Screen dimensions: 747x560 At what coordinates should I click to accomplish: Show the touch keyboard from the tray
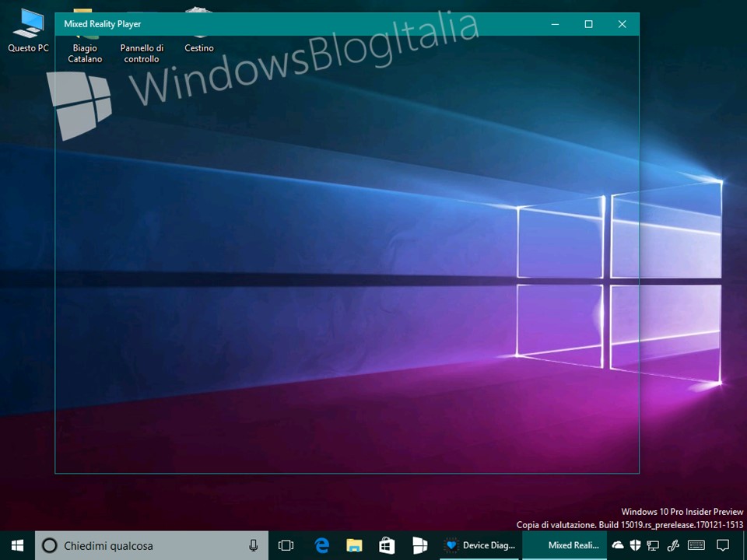click(x=696, y=545)
